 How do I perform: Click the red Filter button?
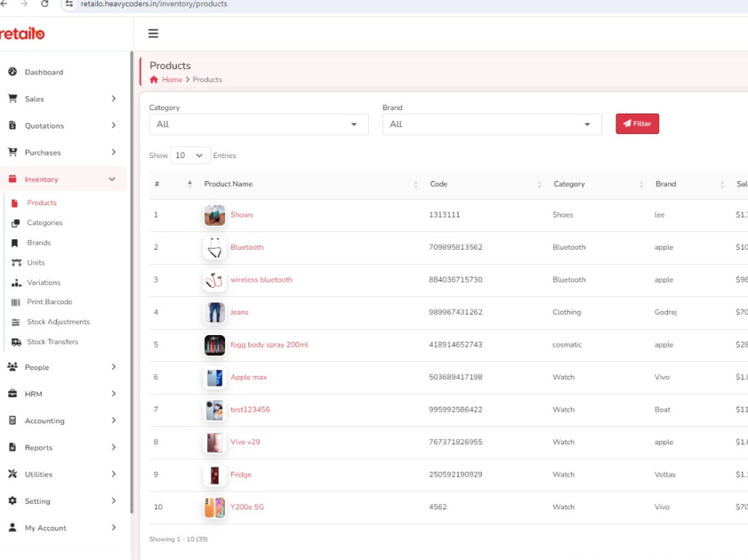tap(637, 123)
